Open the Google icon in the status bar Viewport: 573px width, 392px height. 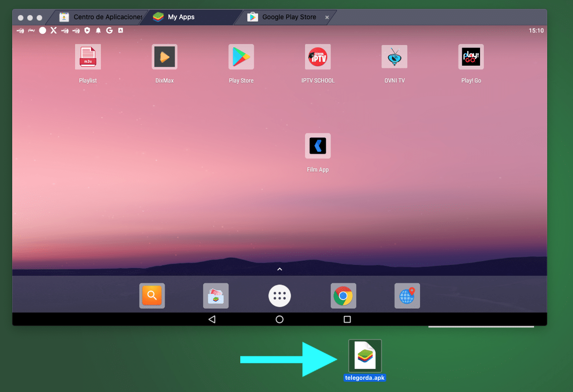pyautogui.click(x=109, y=30)
